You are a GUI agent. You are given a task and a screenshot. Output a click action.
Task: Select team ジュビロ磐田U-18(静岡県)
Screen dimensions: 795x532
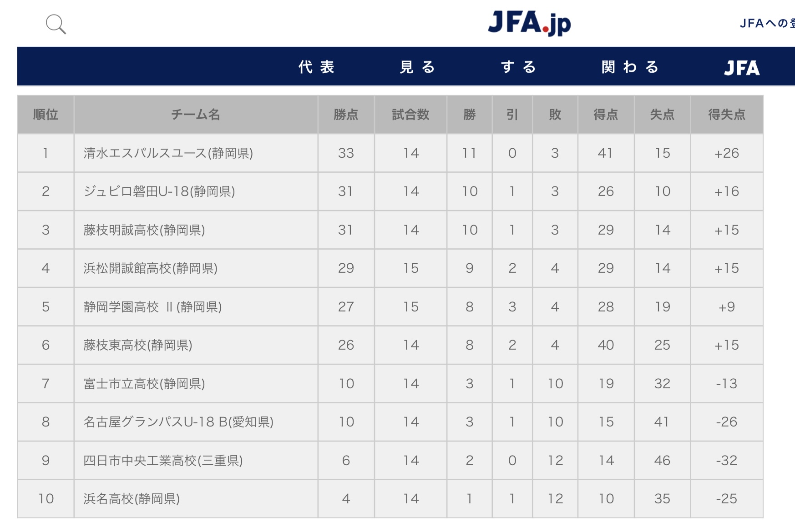(159, 191)
